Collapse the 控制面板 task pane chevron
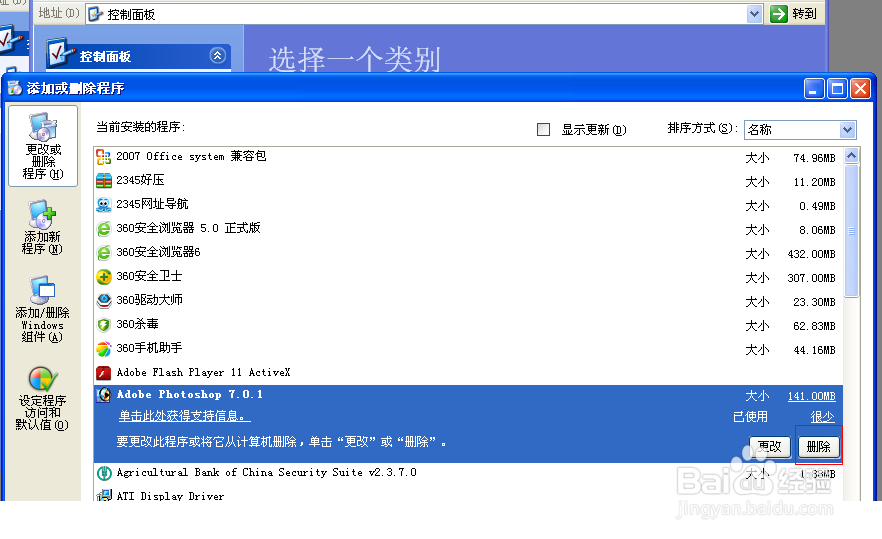The height and width of the screenshot is (539, 882). pos(218,55)
